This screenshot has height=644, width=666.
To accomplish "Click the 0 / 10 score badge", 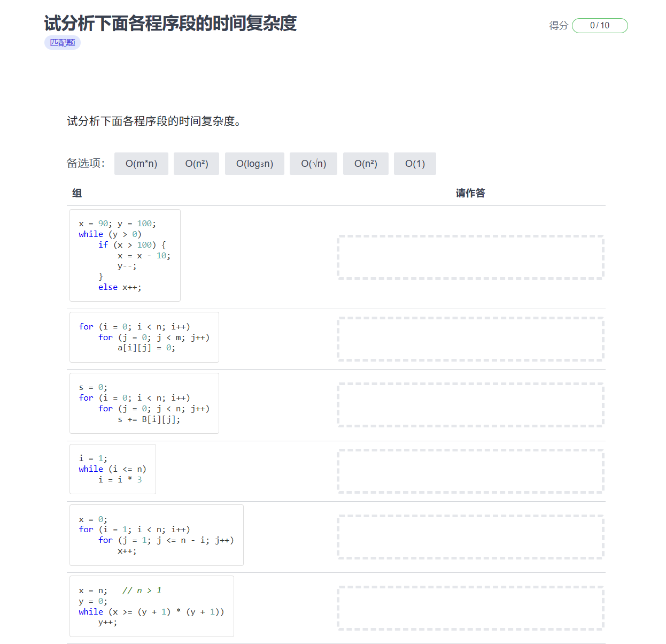I will click(x=600, y=26).
